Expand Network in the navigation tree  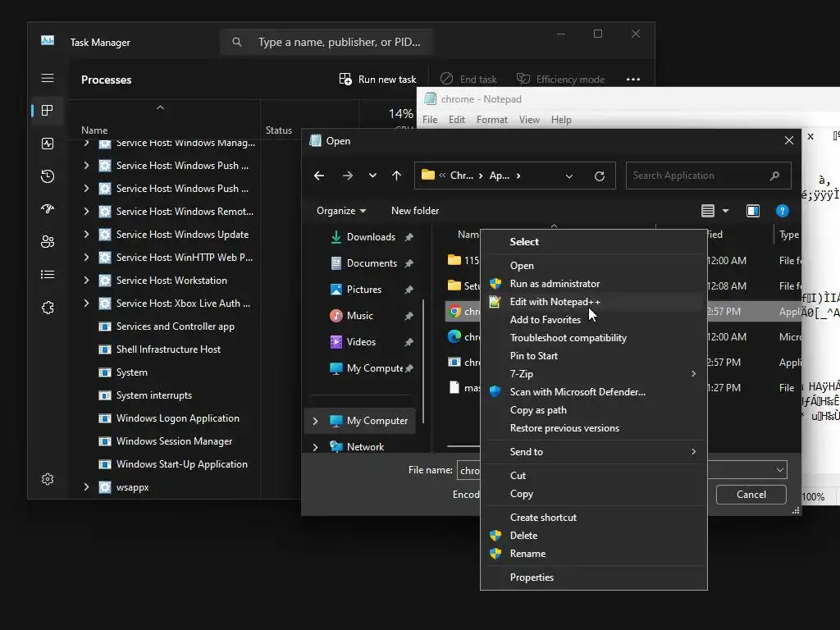tap(315, 447)
